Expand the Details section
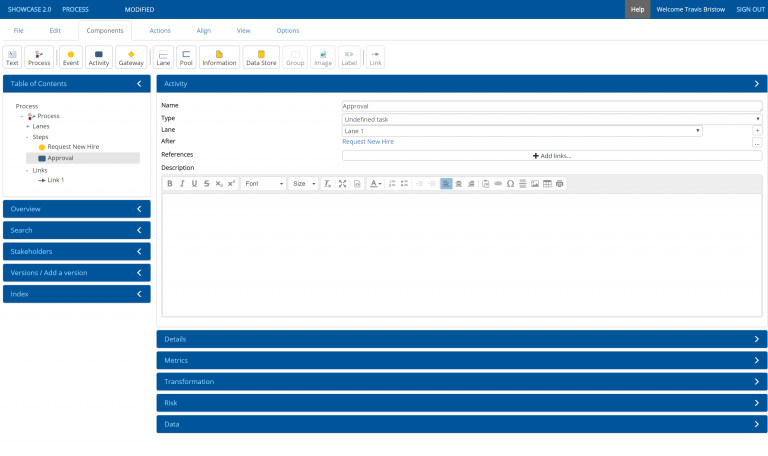 tap(462, 339)
